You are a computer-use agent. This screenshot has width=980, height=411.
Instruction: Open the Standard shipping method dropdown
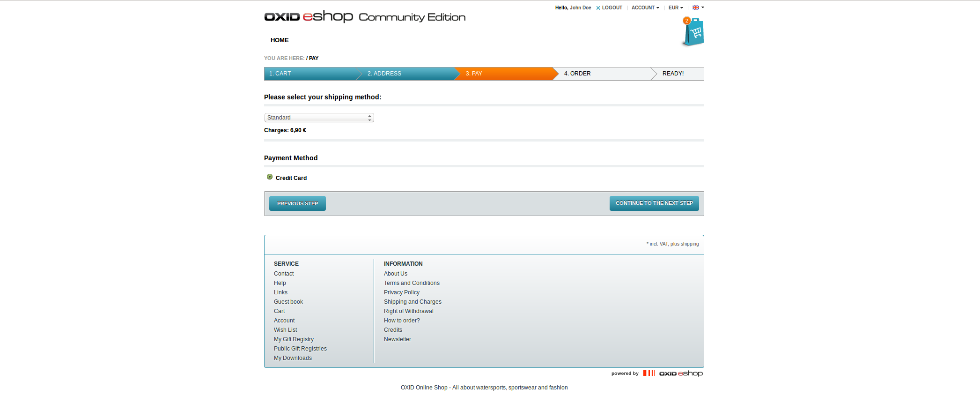click(x=319, y=118)
